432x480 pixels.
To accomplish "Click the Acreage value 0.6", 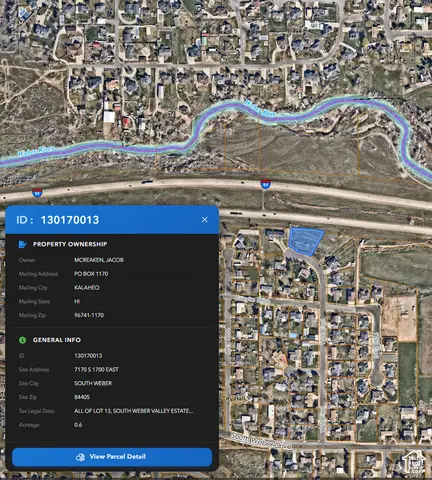I will point(78,425).
